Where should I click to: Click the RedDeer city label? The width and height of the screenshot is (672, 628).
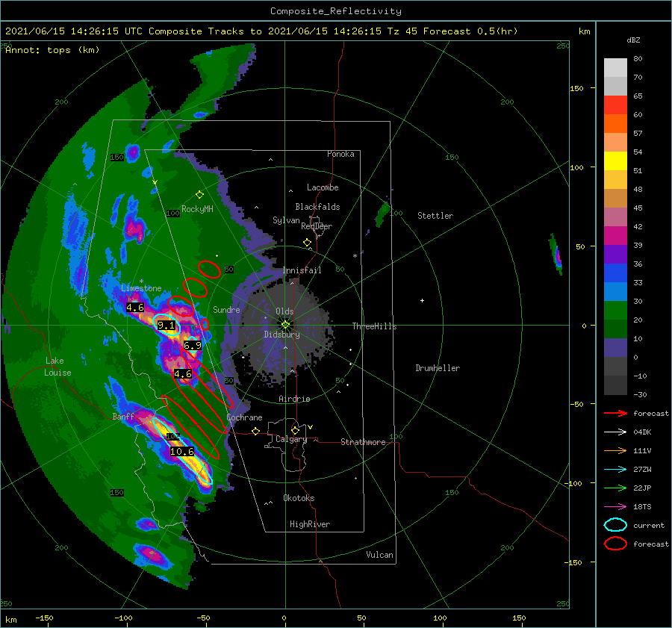point(317,226)
